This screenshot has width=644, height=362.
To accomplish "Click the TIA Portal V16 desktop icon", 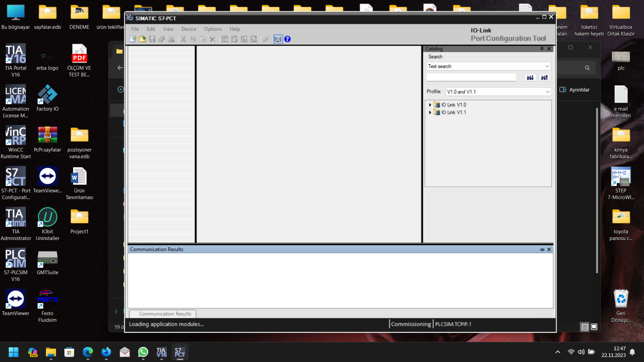I will pyautogui.click(x=16, y=60).
